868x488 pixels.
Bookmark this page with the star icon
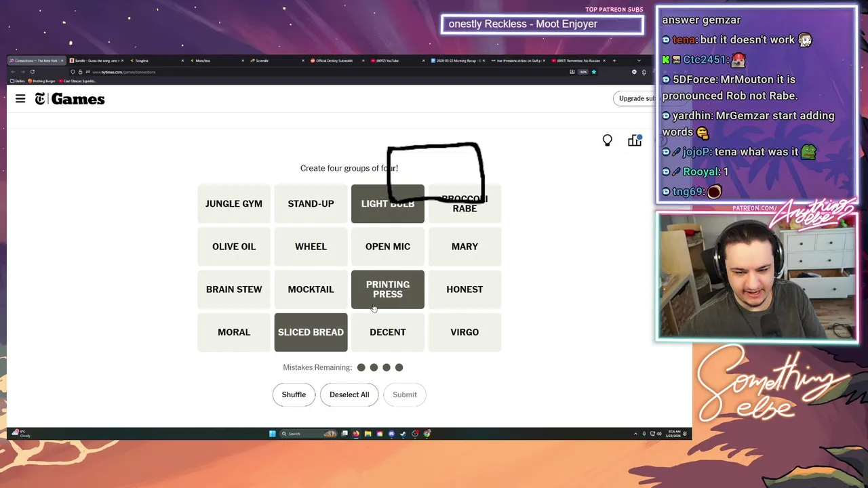tap(594, 72)
